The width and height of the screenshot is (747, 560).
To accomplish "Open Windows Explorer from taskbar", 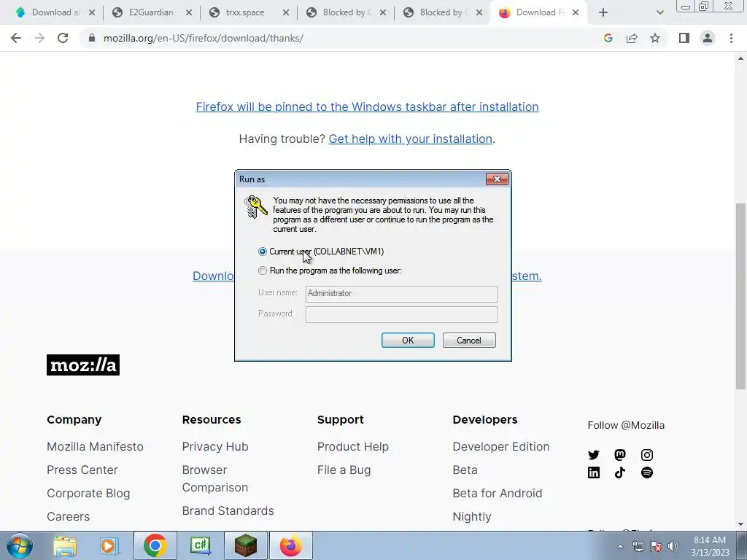I will 65,545.
